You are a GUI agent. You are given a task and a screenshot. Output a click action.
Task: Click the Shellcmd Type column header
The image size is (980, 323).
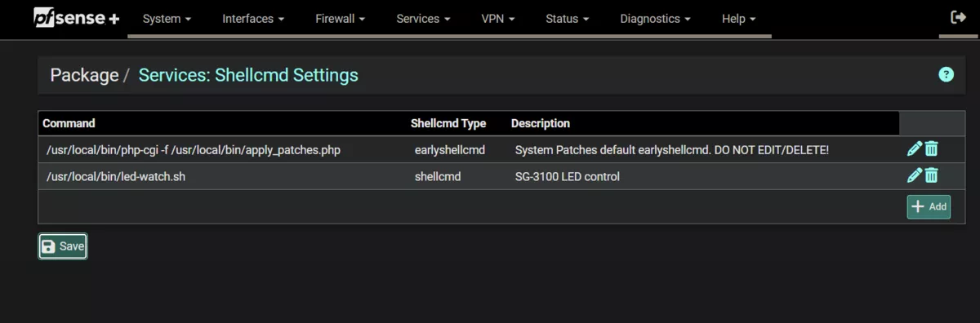click(x=448, y=123)
